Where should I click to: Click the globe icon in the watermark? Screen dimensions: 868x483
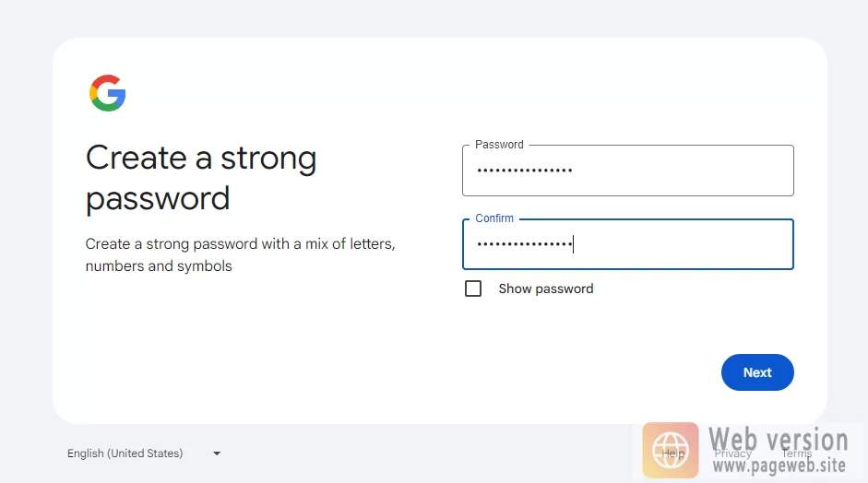click(x=671, y=451)
